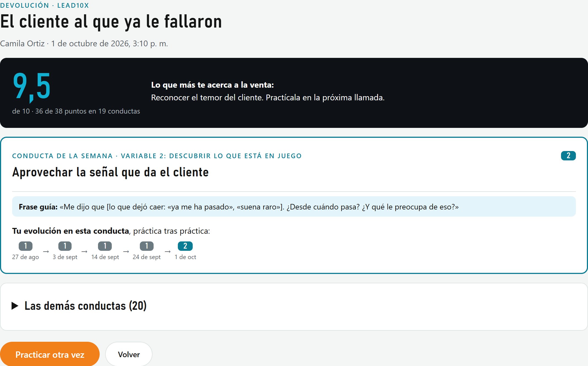Click the arrow before the 1 de oct badge

[168, 252]
